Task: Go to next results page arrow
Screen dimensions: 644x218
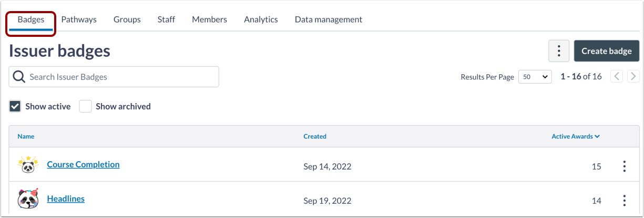Action: (633, 76)
